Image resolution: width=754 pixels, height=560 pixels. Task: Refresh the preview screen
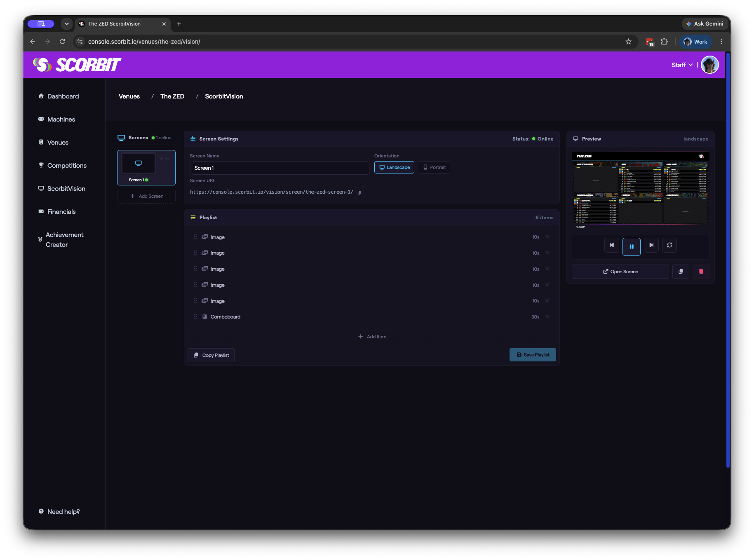(x=669, y=245)
